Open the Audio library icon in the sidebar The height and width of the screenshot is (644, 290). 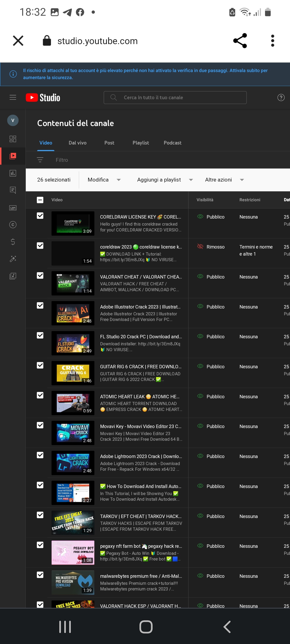(13, 276)
